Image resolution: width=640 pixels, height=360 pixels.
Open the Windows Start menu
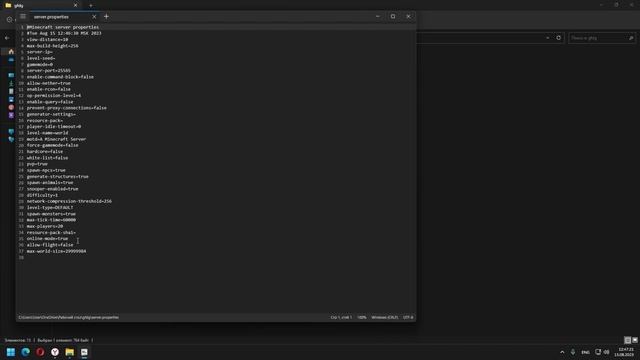pyautogui.click(x=11, y=352)
